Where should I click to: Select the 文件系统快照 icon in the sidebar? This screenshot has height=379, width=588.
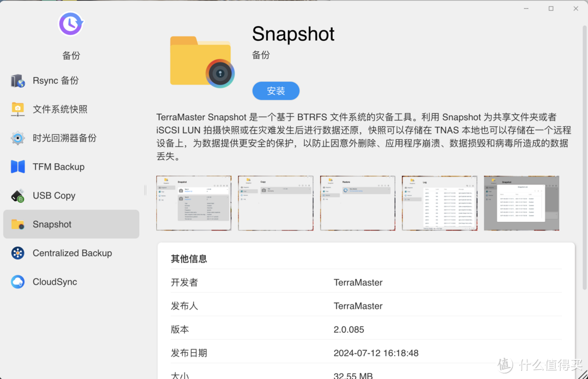click(17, 109)
